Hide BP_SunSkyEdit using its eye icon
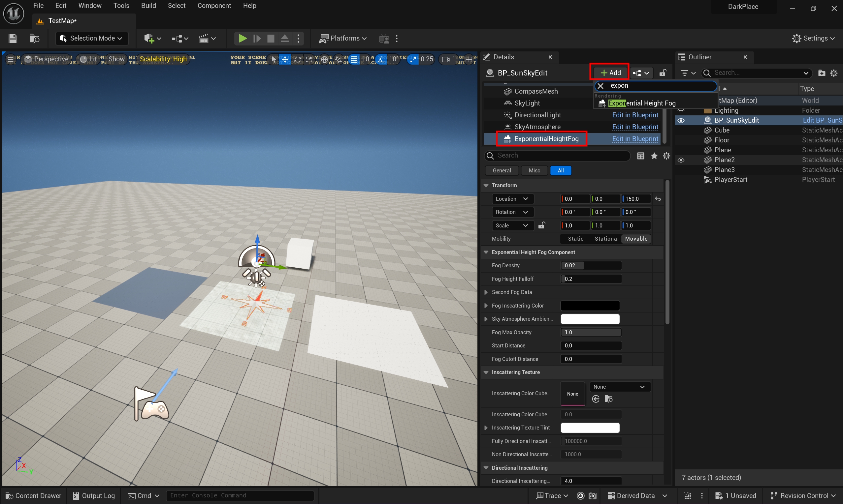This screenshot has width=843, height=504. coord(681,121)
